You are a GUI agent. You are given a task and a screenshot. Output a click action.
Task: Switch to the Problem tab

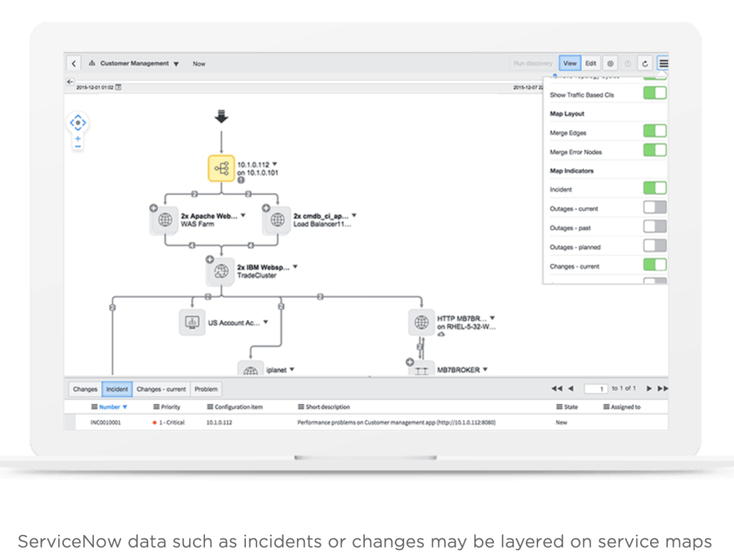pyautogui.click(x=206, y=389)
